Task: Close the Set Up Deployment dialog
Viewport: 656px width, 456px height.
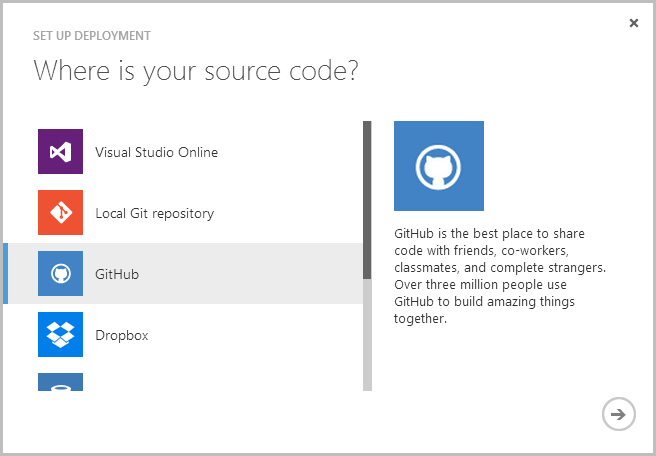Action: pos(634,23)
